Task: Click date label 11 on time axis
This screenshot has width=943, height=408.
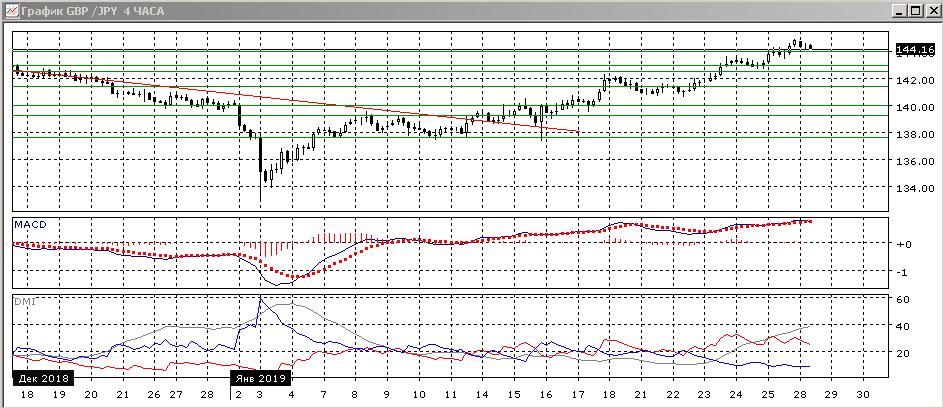Action: [x=450, y=394]
